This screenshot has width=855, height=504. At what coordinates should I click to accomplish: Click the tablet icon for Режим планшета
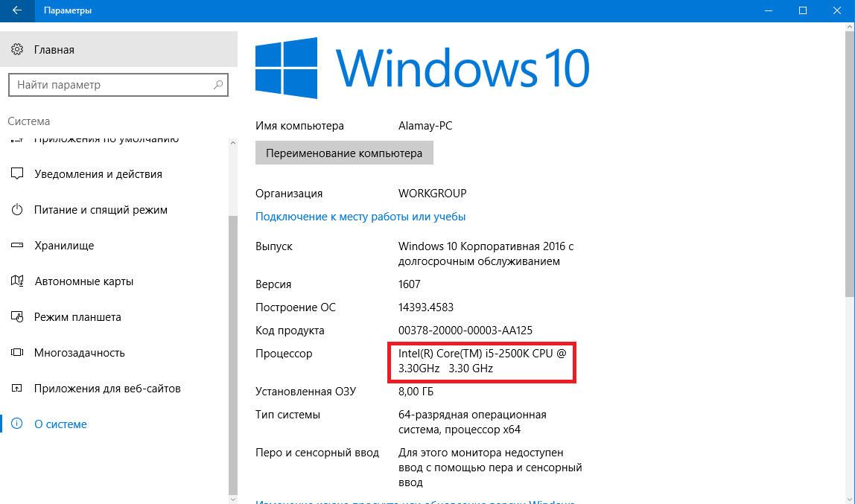(x=17, y=316)
